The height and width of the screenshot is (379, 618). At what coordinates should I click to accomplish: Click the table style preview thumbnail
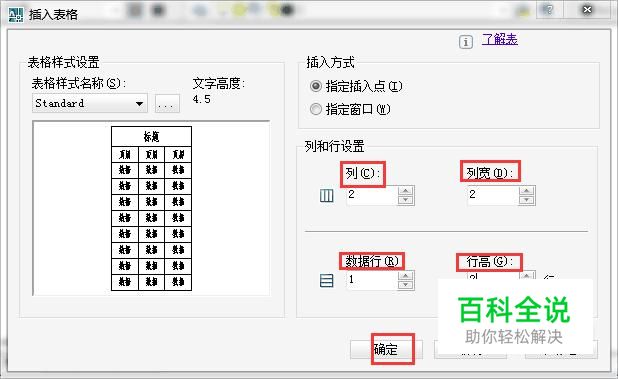[151, 208]
